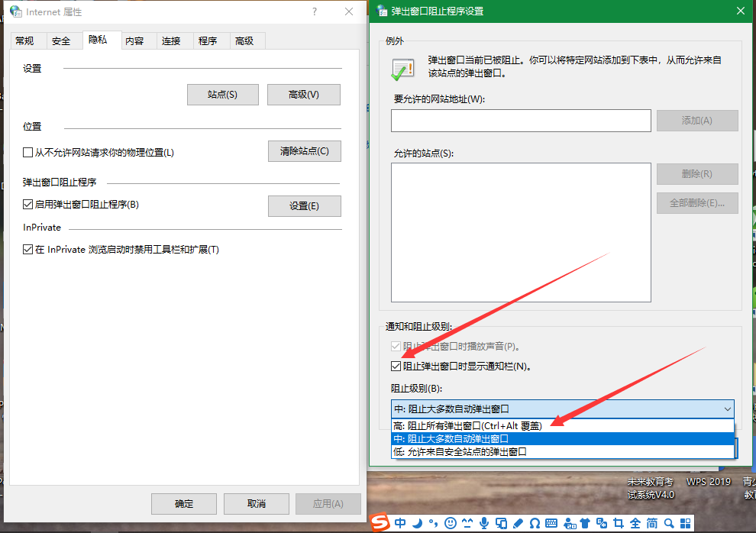Click the Sogou Omega special symbols icon
The width and height of the screenshot is (756, 533).
(x=535, y=523)
